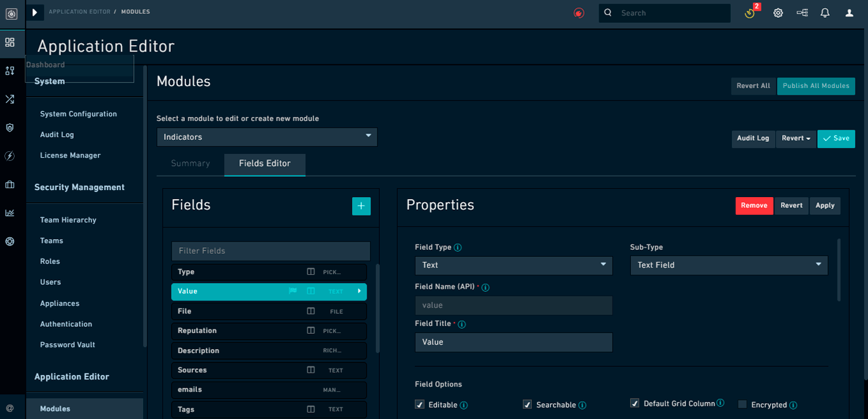Viewport: 868px width, 419px height.
Task: Open pending tasks icon with badge 2
Action: point(750,13)
